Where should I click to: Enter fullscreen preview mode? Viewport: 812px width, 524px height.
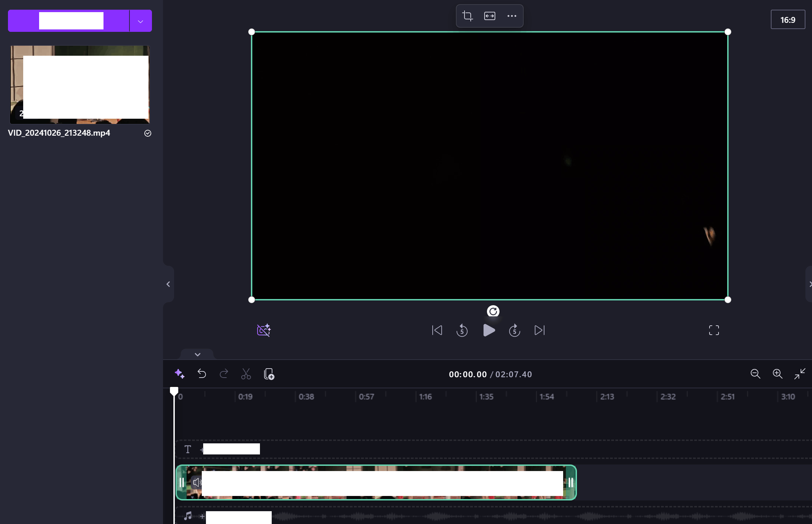tap(714, 330)
